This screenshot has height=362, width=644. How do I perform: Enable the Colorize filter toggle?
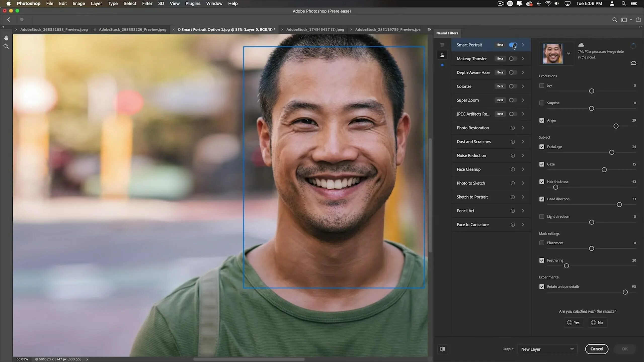tap(512, 86)
